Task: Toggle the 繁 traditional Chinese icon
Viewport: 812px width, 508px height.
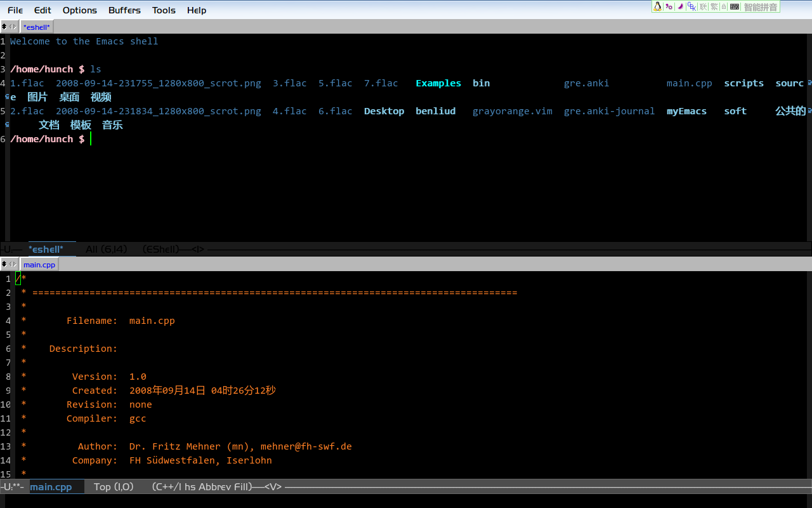Action: (x=714, y=6)
